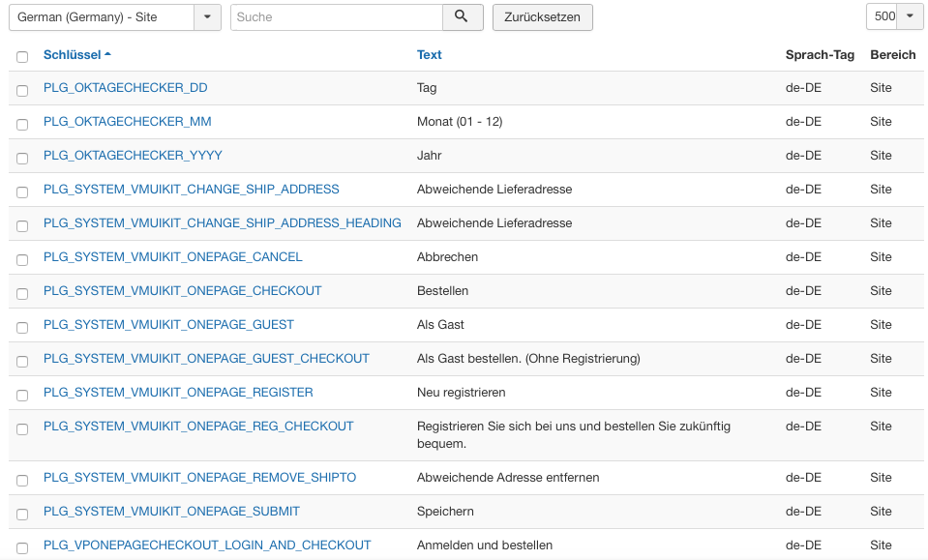Select checkbox for PLG_SYSTEM_VMUIKIT_ONEPAGE_GUEST row
This screenshot has width=928, height=560.
pos(22,327)
